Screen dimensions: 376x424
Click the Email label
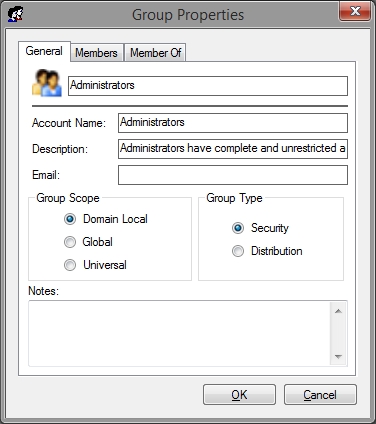[x=46, y=175]
